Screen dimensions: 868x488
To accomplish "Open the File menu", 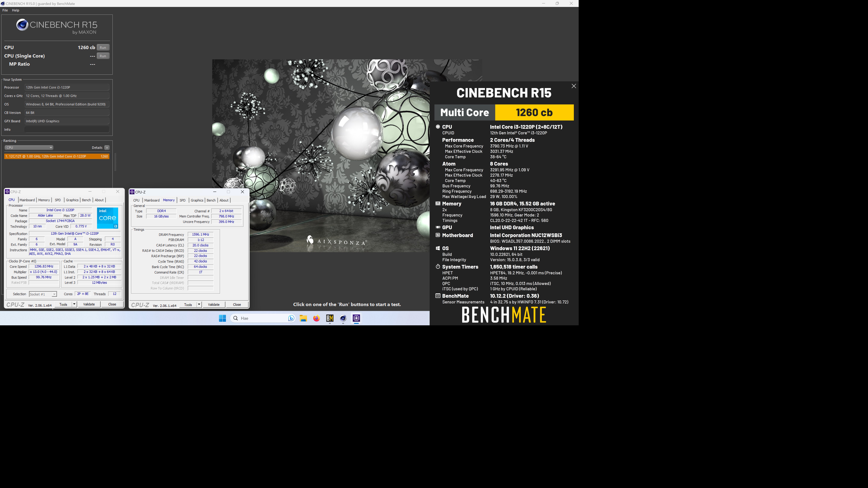I will coord(5,10).
